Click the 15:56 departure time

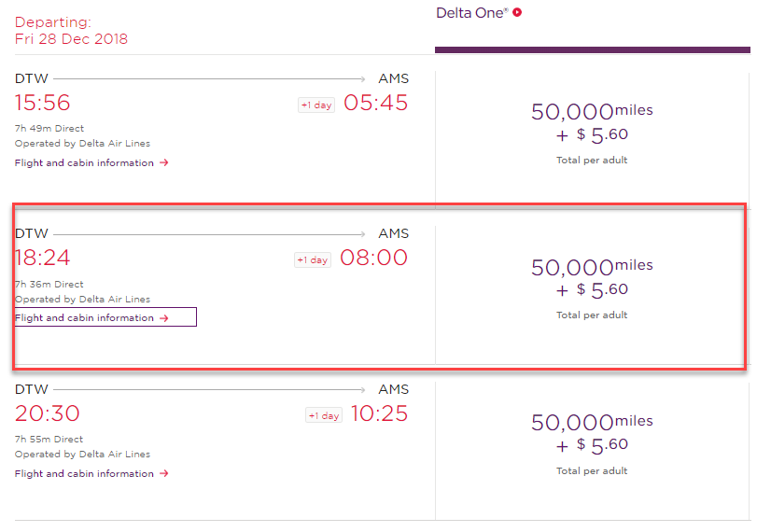pos(42,103)
